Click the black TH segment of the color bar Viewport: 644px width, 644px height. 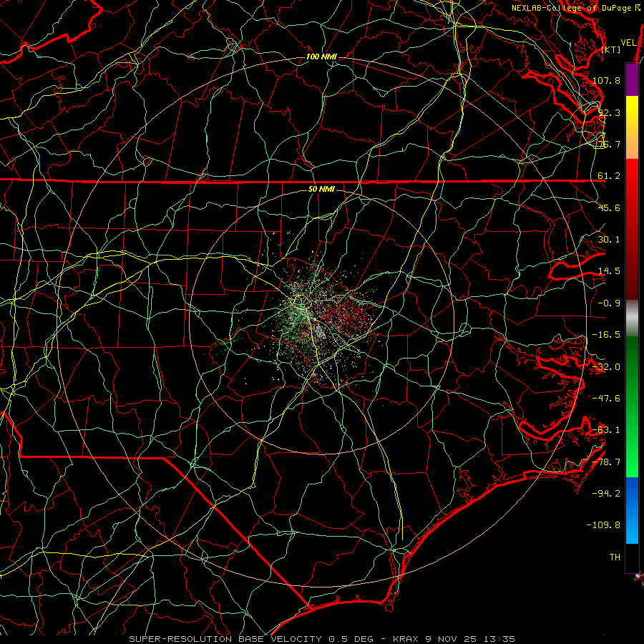[x=632, y=557]
